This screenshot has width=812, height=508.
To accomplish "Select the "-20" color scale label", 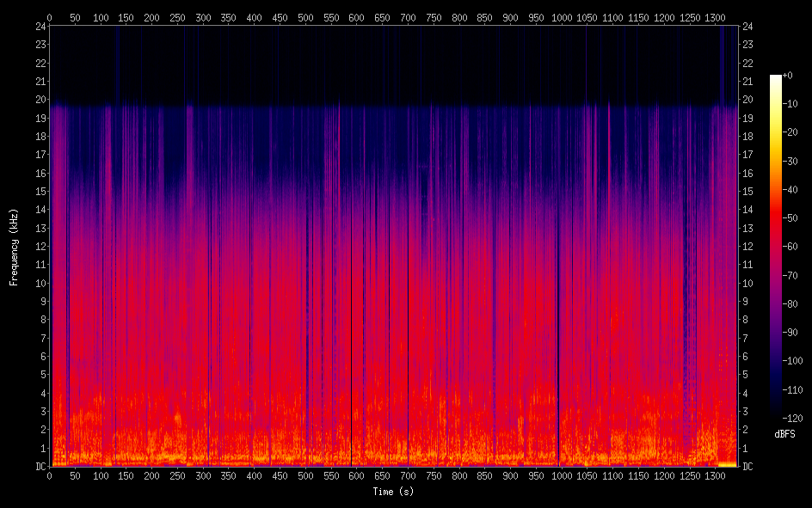I will click(790, 132).
